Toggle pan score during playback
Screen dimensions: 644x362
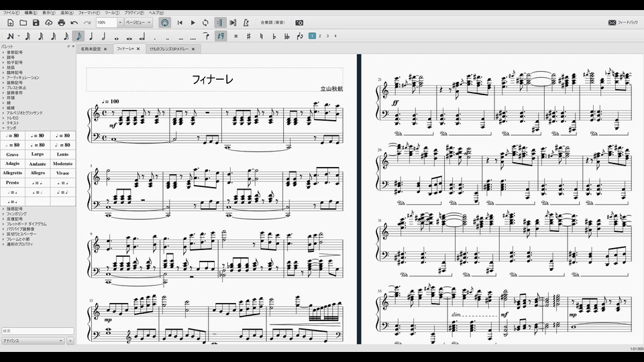pyautogui.click(x=233, y=23)
